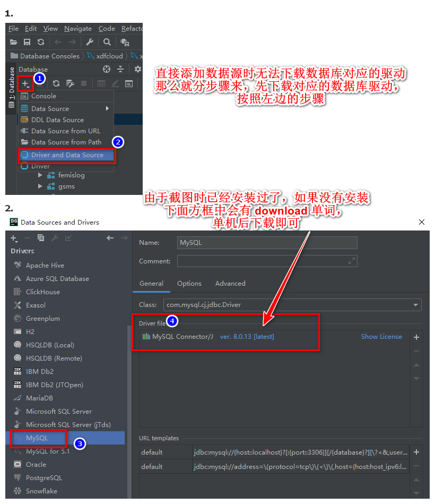The image size is (435, 504).
Task: Click the pencil Edit Source icon
Action: click(115, 83)
